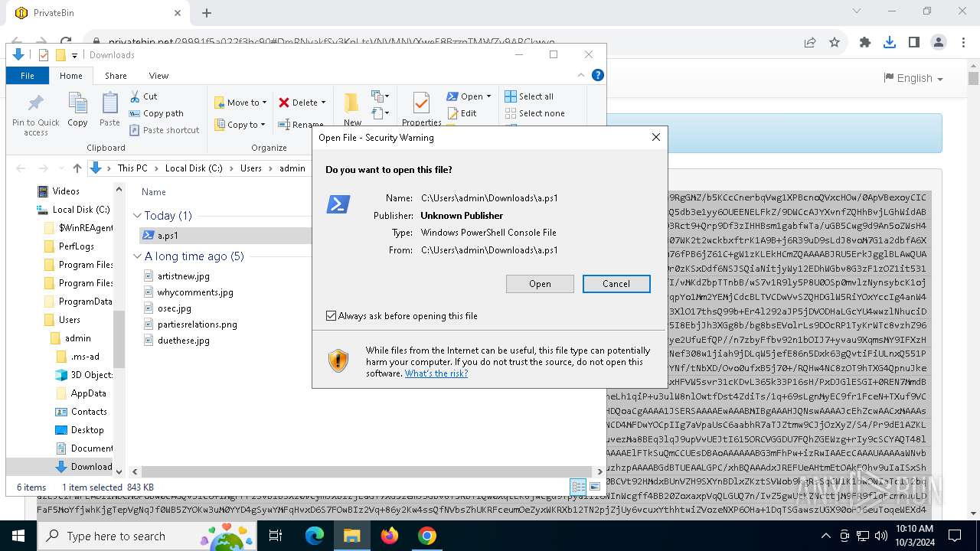Select the Share ribbon tab
Image resolution: width=980 pixels, height=551 pixels.
[x=116, y=76]
